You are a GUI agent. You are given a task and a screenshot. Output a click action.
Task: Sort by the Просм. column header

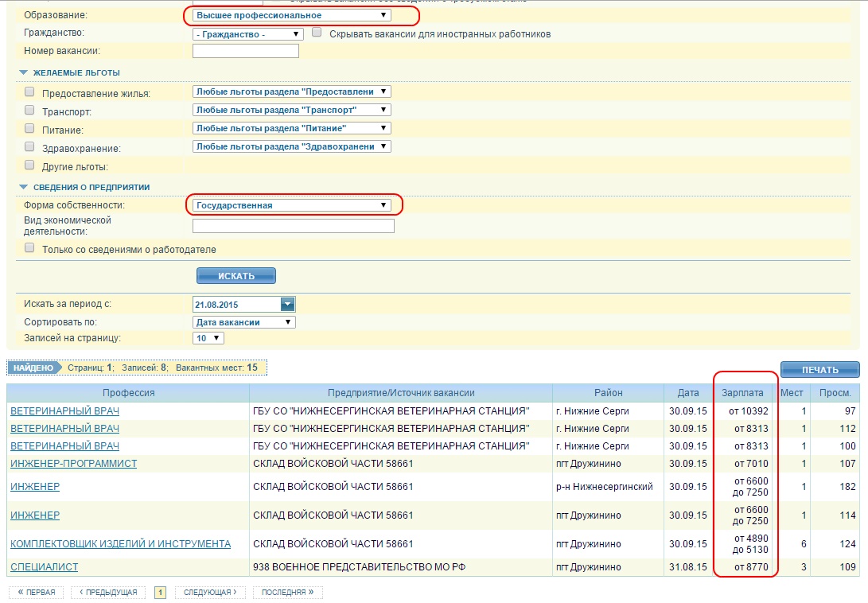click(x=835, y=393)
